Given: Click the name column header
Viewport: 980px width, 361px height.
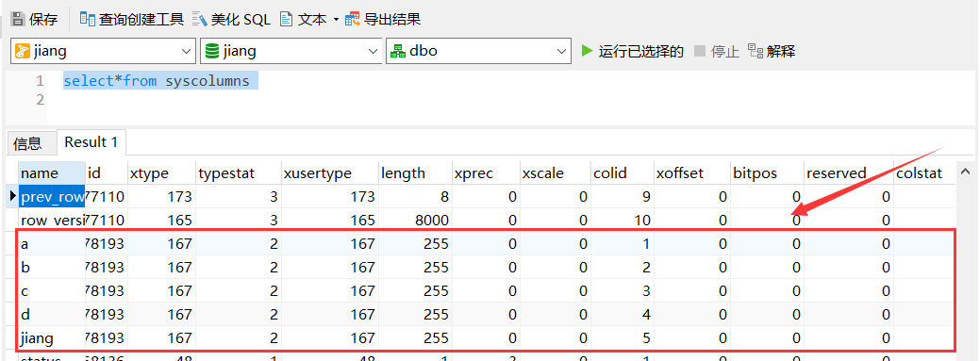Looking at the screenshot, I should tap(52, 173).
